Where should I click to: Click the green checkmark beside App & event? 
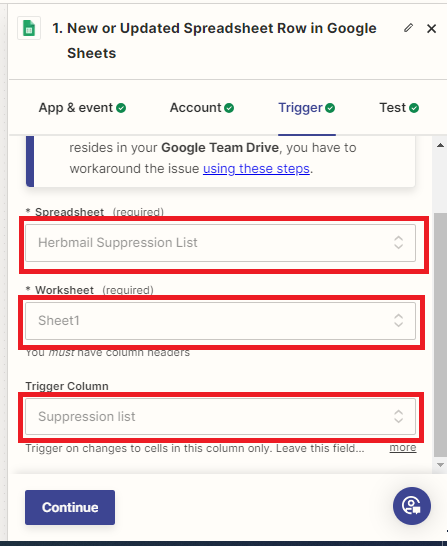click(x=121, y=108)
